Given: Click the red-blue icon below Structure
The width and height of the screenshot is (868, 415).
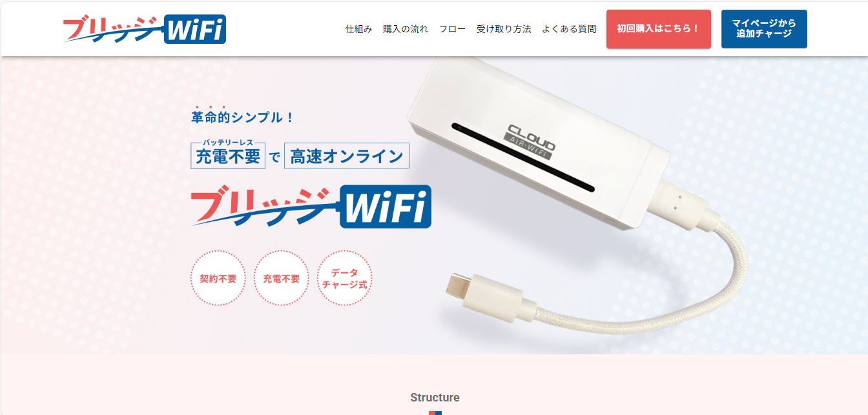Looking at the screenshot, I should 435,413.
